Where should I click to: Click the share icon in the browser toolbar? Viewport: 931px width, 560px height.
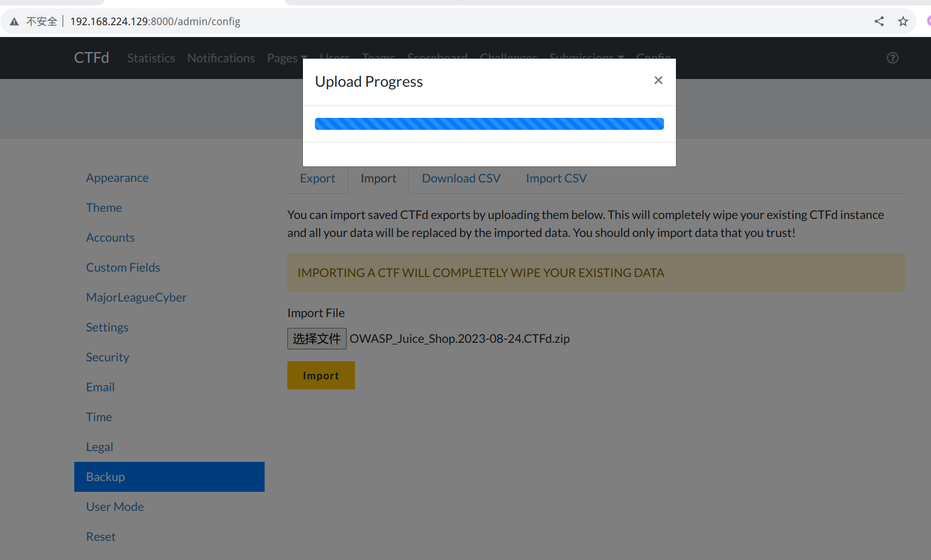[878, 21]
